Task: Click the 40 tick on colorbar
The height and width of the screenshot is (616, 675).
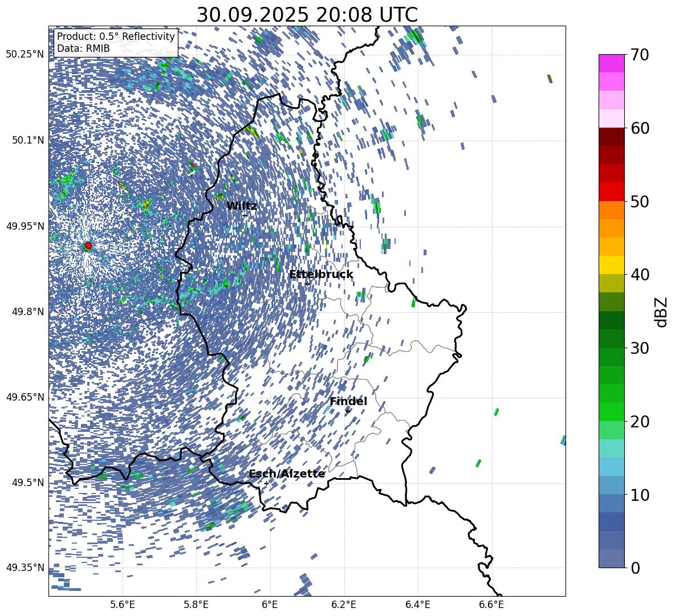Action: coord(639,275)
